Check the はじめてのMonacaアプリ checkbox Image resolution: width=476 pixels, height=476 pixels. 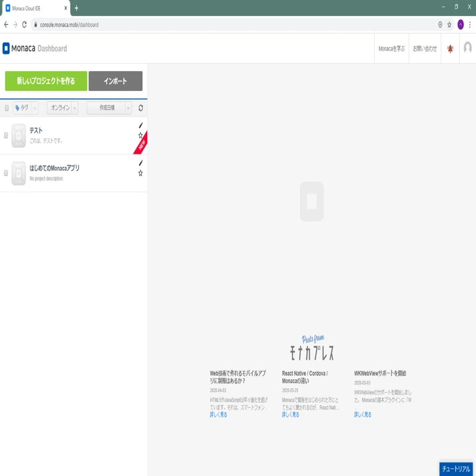[6, 173]
